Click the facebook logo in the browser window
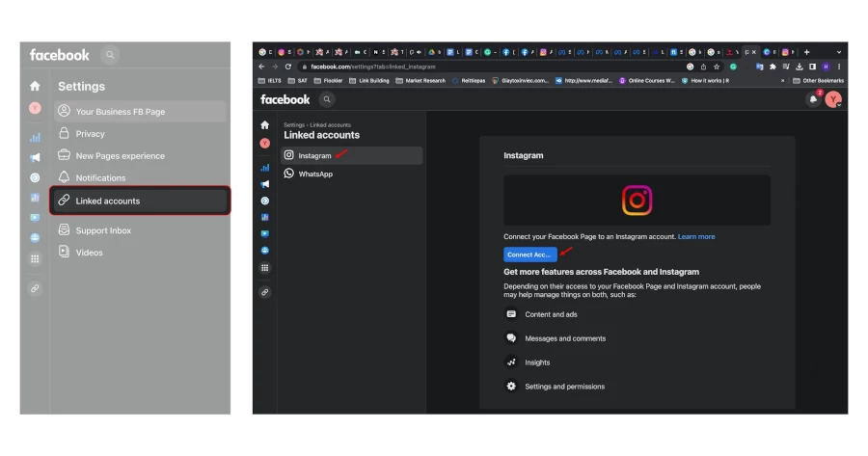Viewport: 868px width, 456px height. coord(285,99)
